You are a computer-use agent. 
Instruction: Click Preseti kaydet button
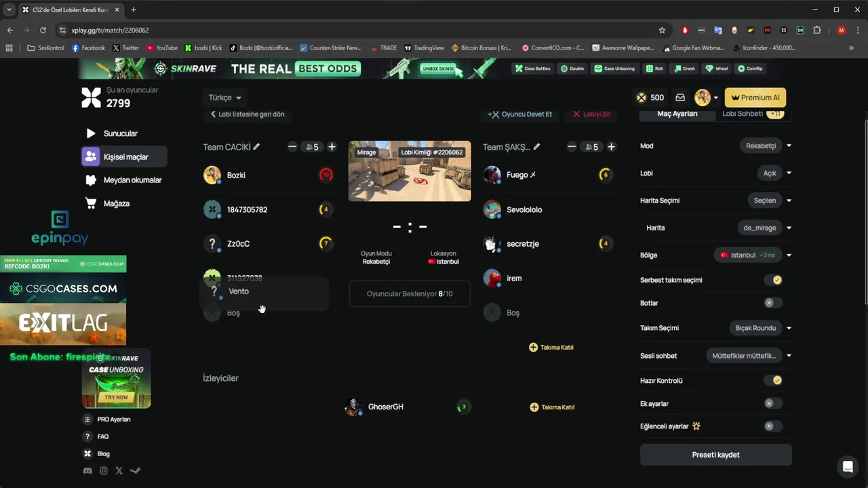(715, 455)
